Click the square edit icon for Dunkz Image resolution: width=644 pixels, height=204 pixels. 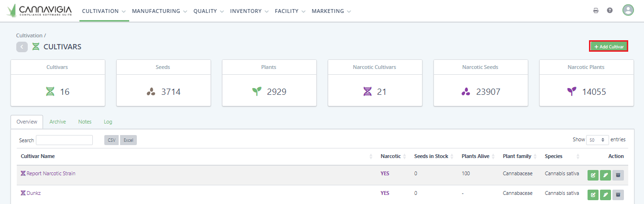[593, 195]
